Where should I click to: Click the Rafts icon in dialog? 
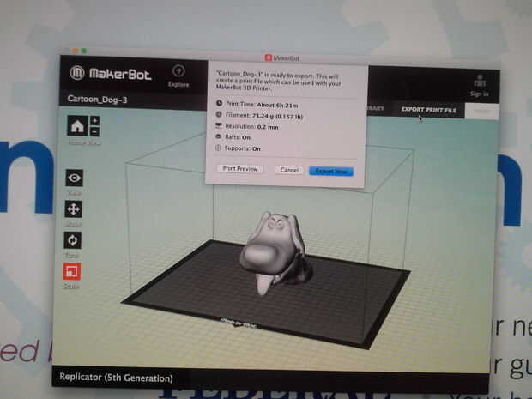219,136
